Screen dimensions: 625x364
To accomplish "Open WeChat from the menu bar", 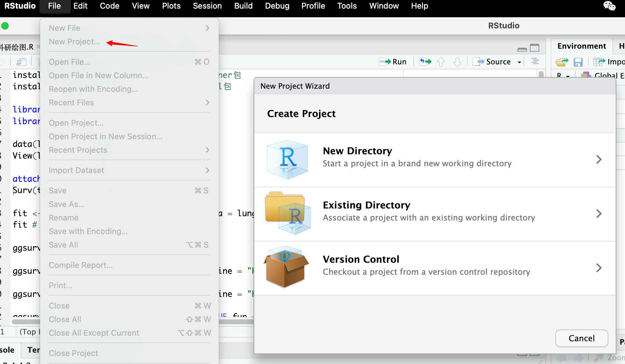I will click(609, 6).
